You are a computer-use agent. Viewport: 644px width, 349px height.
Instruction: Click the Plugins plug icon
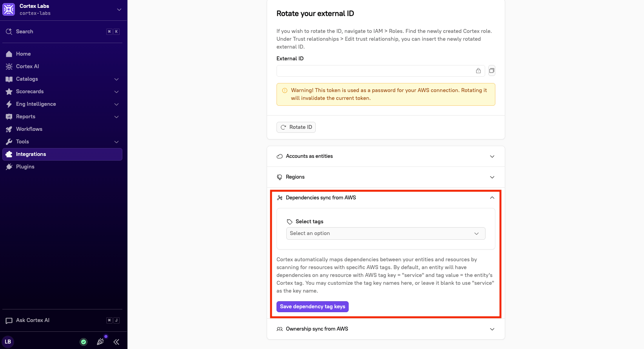9,167
